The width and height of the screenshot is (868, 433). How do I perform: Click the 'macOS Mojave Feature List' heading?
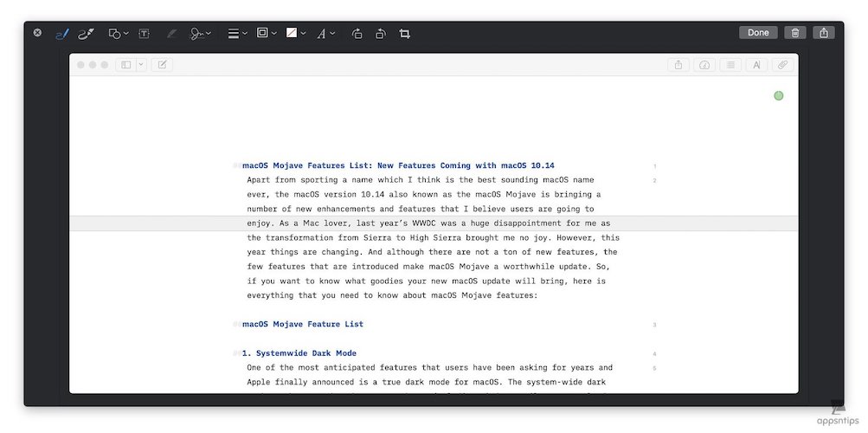303,324
